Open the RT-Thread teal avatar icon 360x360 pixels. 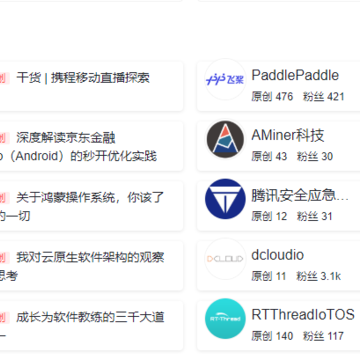click(x=225, y=319)
